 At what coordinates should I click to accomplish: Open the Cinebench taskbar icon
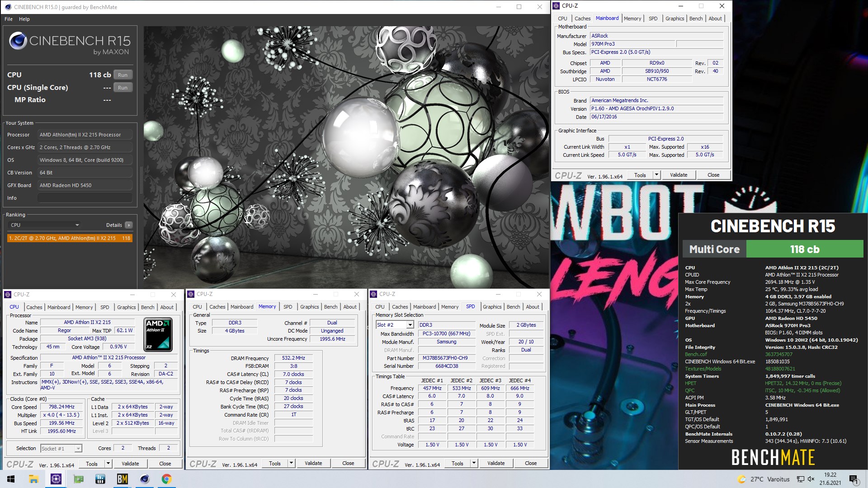(x=145, y=479)
